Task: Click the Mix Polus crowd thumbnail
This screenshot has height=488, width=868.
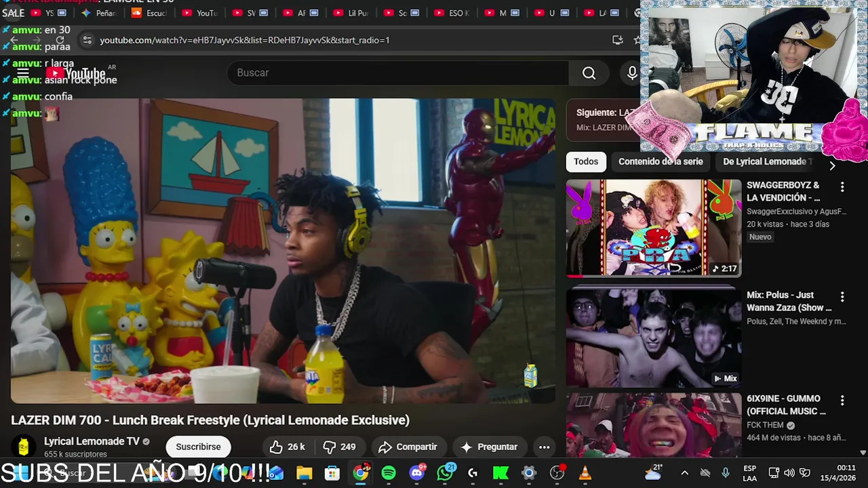Action: tap(654, 338)
